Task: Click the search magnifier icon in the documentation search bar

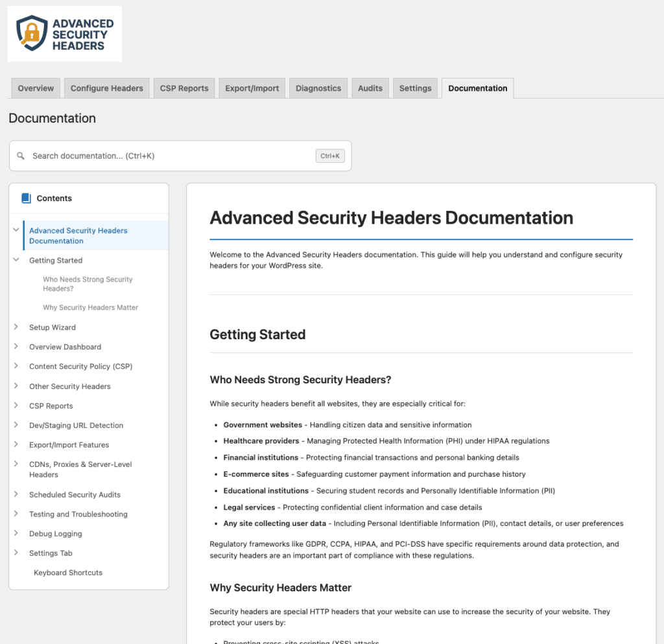Action: click(x=20, y=156)
